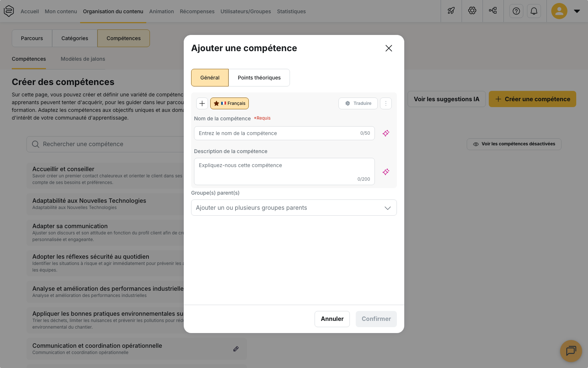
Task: Click the Traduire button
Action: click(x=358, y=103)
